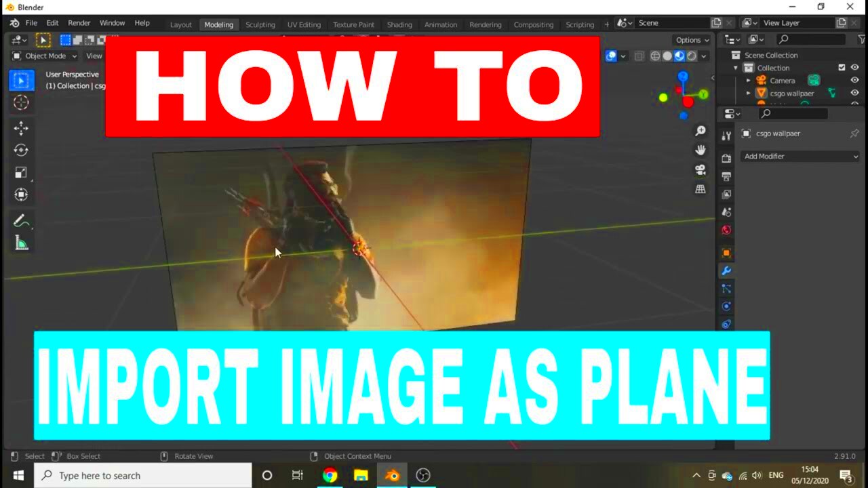Switch to Rendered viewport shading
868x488 pixels.
pos(692,56)
